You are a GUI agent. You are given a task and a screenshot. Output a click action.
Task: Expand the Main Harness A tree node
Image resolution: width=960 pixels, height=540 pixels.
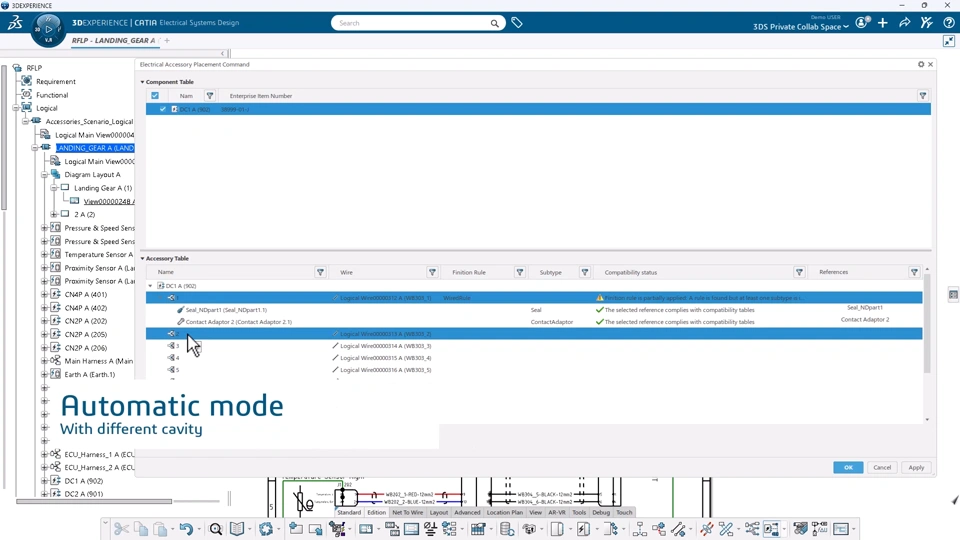[44, 361]
